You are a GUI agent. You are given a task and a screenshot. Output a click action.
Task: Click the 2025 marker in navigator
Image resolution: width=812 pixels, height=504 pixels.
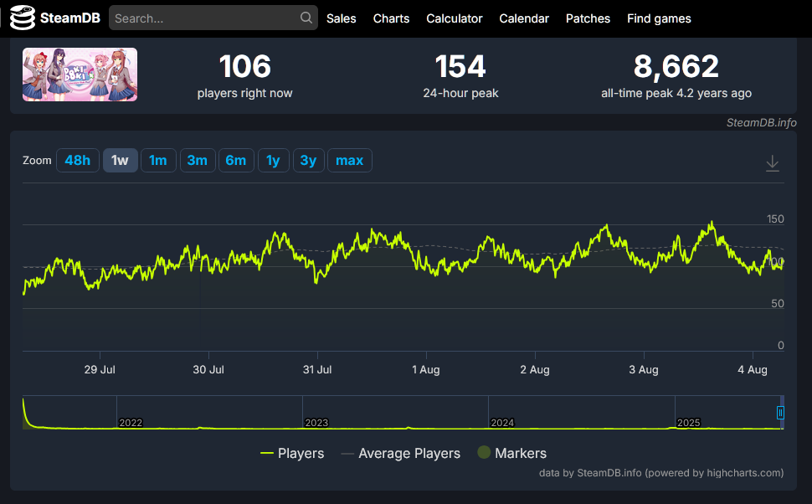coord(689,423)
